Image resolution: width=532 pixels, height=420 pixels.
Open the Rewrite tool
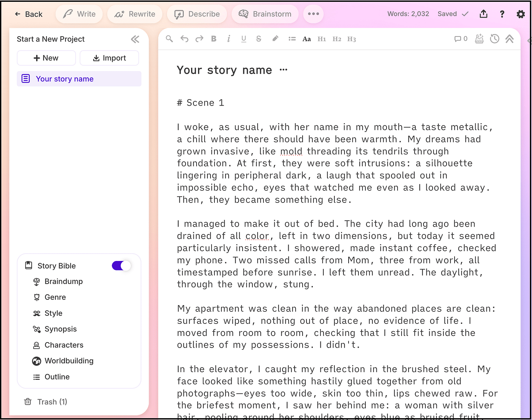click(x=135, y=14)
